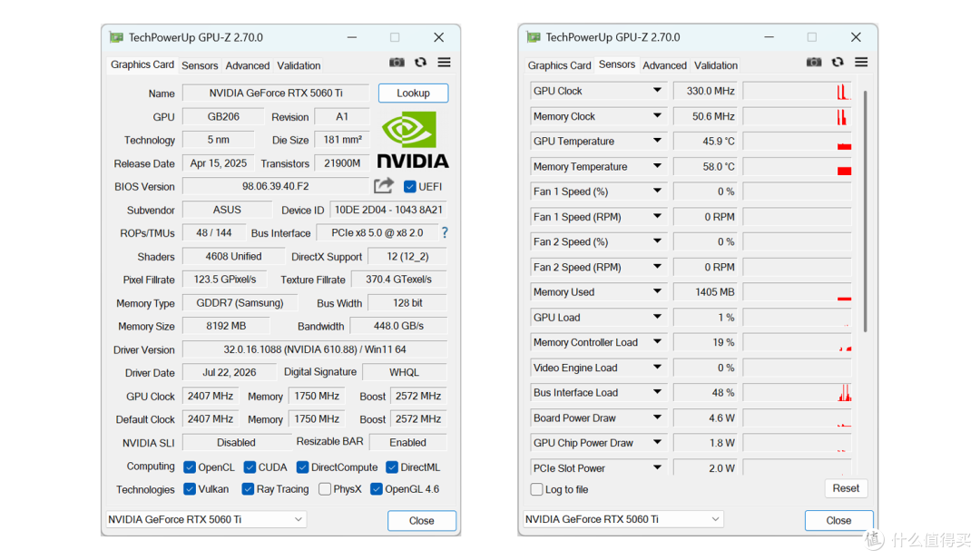Switch to Validation tab in left window
Screen dimensions: 980x560
coord(299,65)
